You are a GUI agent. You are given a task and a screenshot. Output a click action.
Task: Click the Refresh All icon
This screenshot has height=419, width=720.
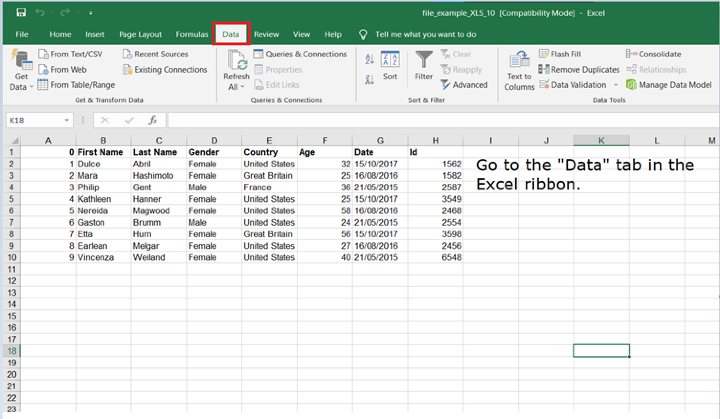pyautogui.click(x=237, y=61)
